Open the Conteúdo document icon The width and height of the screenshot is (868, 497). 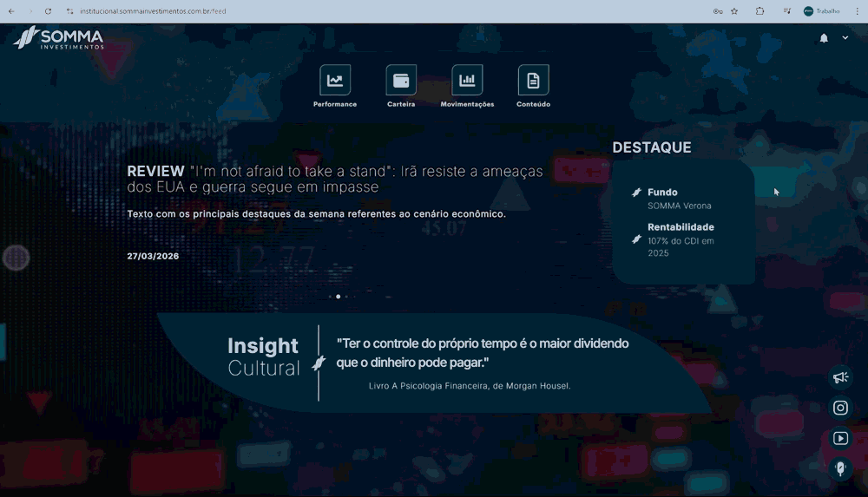[533, 81]
